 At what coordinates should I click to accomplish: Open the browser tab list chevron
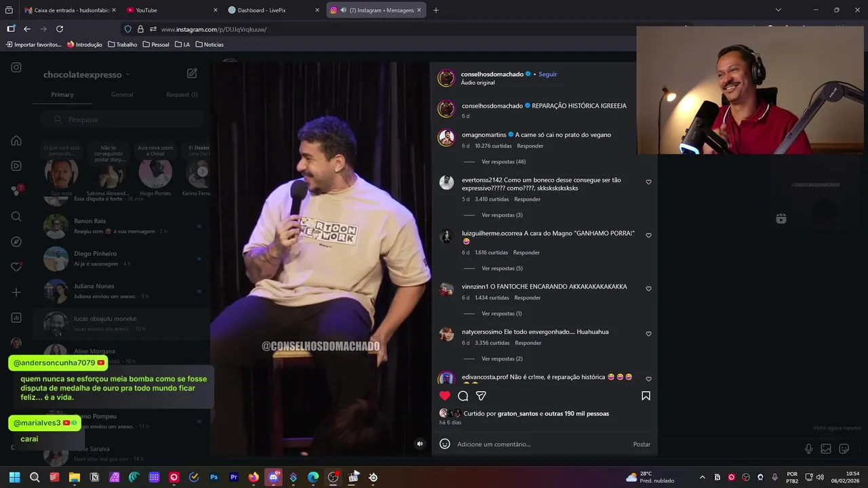point(778,10)
